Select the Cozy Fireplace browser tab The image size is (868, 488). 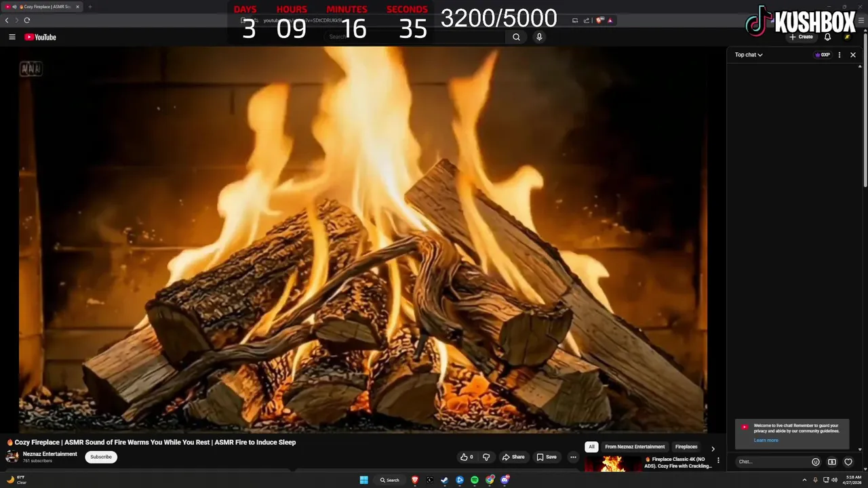coord(42,7)
